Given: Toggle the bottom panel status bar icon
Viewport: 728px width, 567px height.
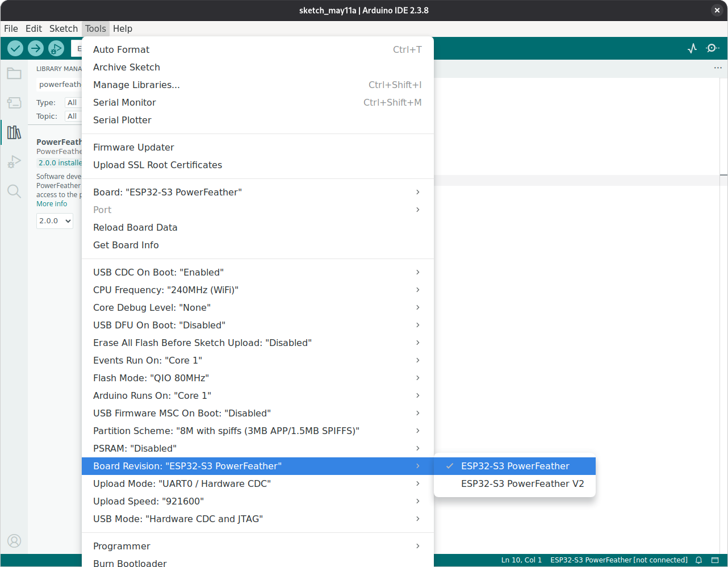Looking at the screenshot, I should click(715, 560).
